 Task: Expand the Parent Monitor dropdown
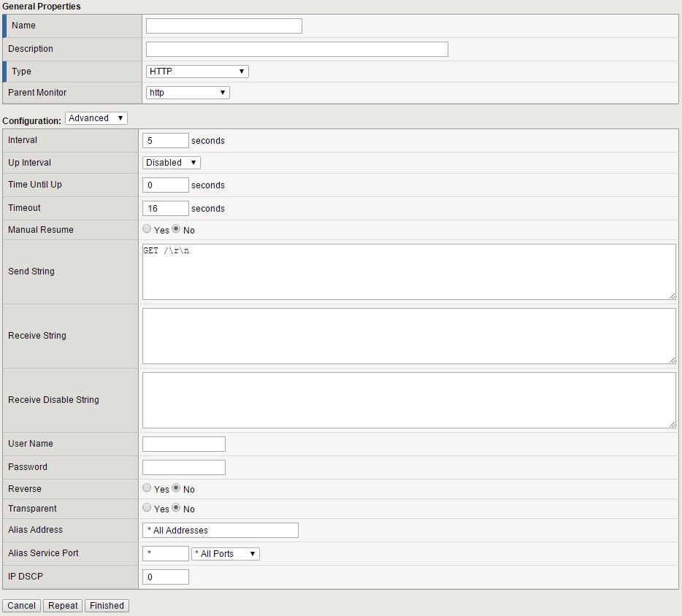(188, 93)
